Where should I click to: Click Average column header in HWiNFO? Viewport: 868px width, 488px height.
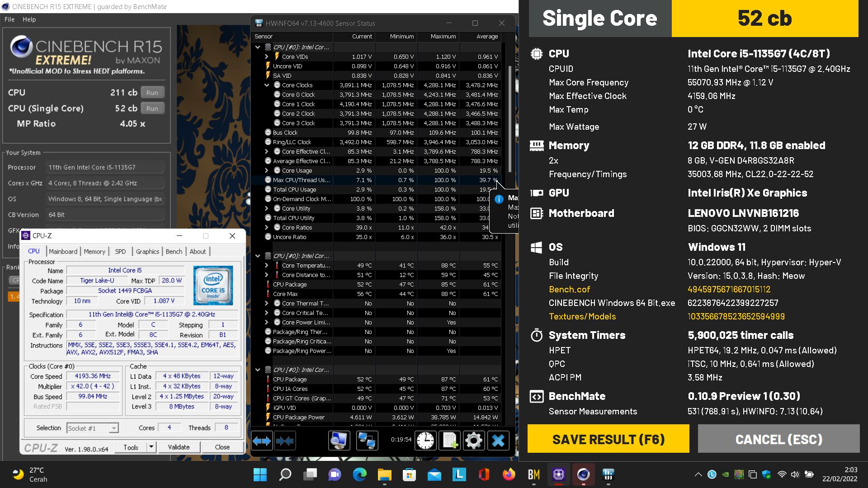point(480,37)
